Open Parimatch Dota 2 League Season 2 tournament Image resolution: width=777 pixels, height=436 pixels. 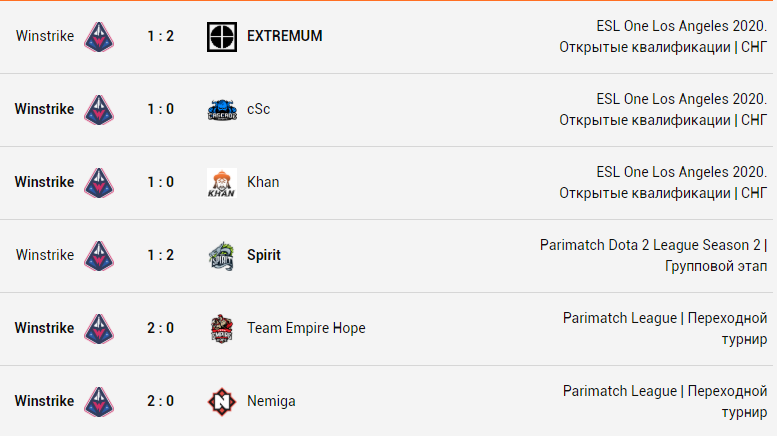(653, 256)
